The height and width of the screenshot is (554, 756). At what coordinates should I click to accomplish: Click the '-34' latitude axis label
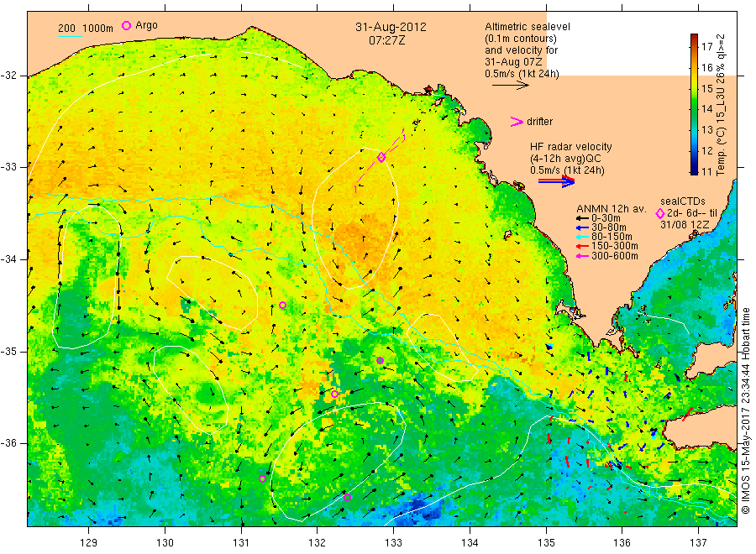[x=8, y=259]
